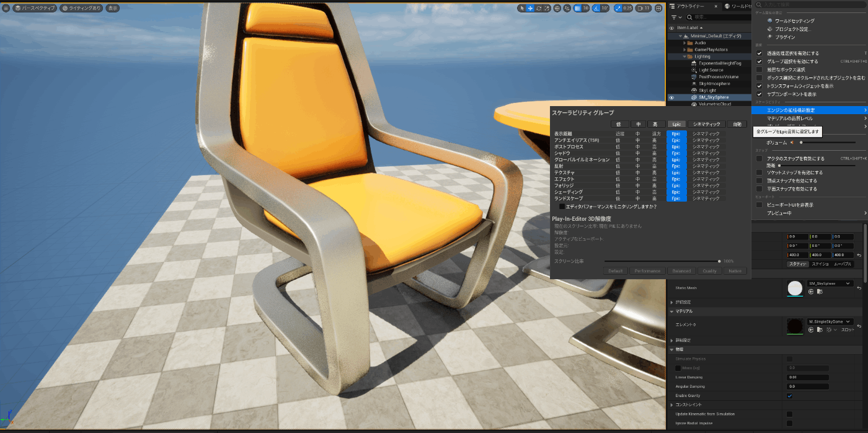Toggle grid snapping icon
This screenshot has height=433, width=868.
(x=578, y=8)
